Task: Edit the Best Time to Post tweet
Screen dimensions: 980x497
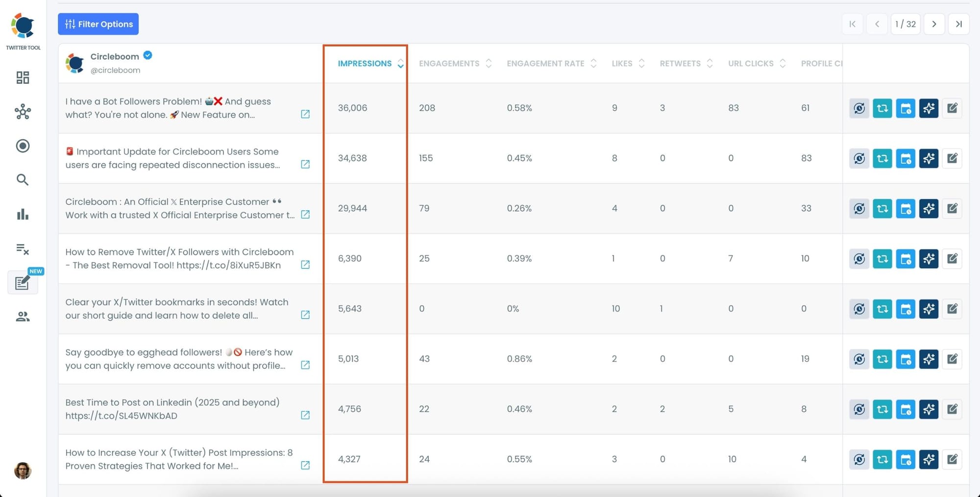Action: click(952, 409)
